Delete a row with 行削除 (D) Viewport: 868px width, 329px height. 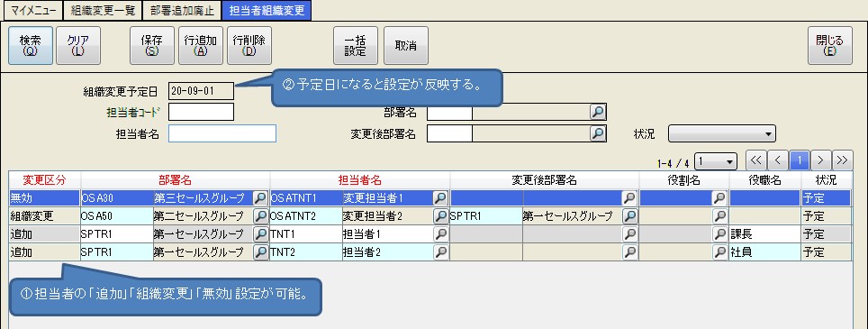tap(249, 45)
